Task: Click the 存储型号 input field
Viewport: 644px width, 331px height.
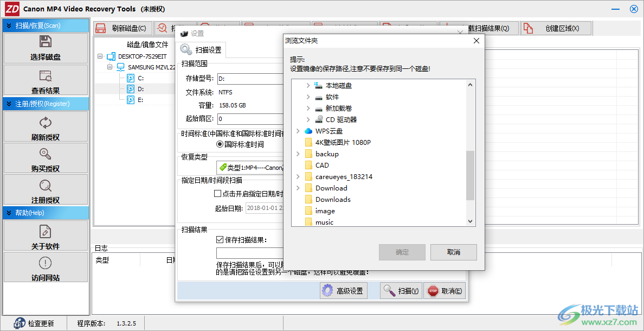Action: click(x=250, y=78)
